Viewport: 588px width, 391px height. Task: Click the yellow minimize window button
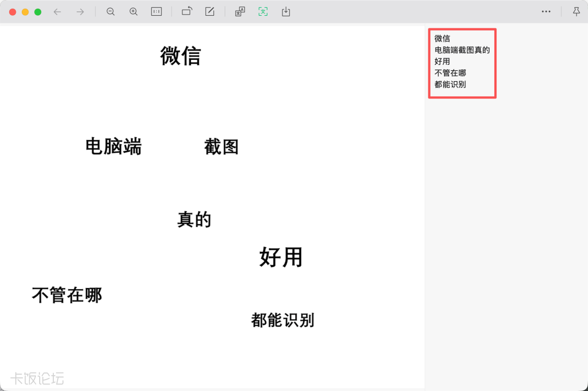(x=25, y=12)
